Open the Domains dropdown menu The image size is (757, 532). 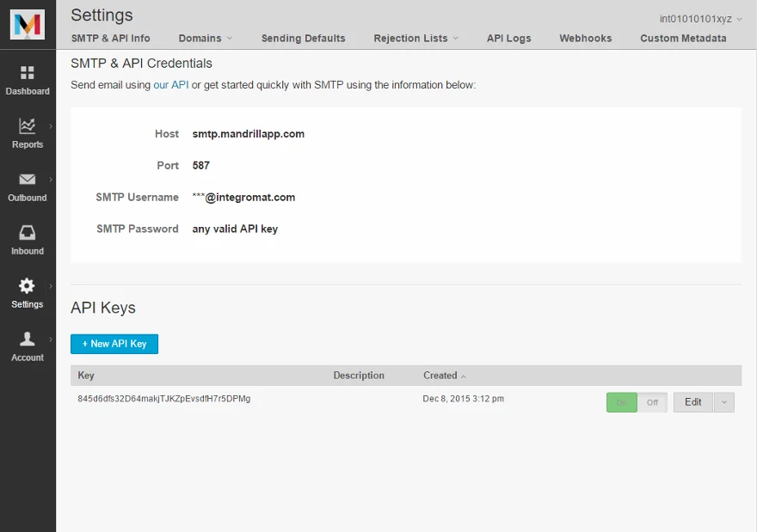(206, 38)
